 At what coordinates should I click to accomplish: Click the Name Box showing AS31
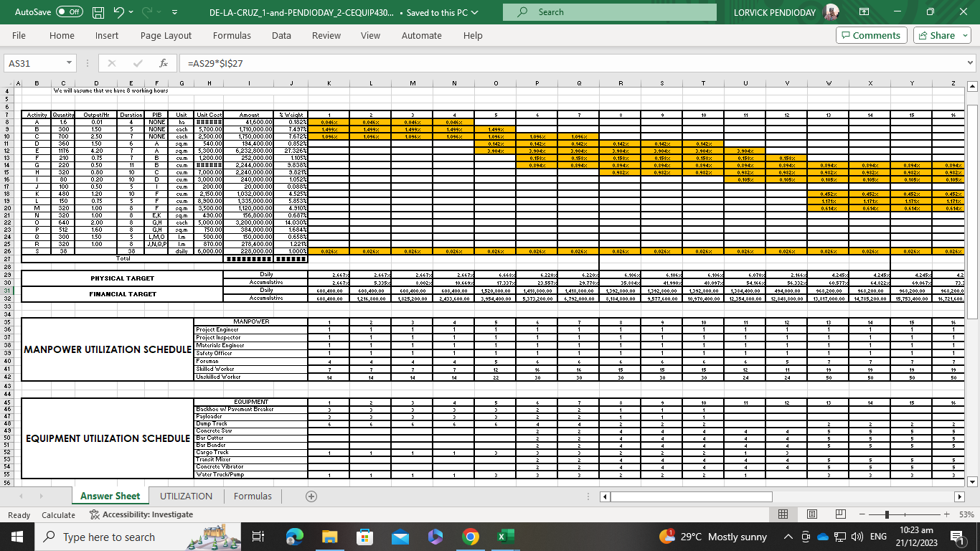point(34,63)
